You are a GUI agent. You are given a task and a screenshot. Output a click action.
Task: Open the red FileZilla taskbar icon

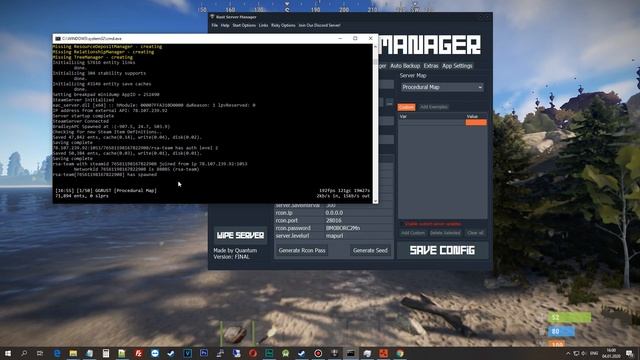point(138,353)
